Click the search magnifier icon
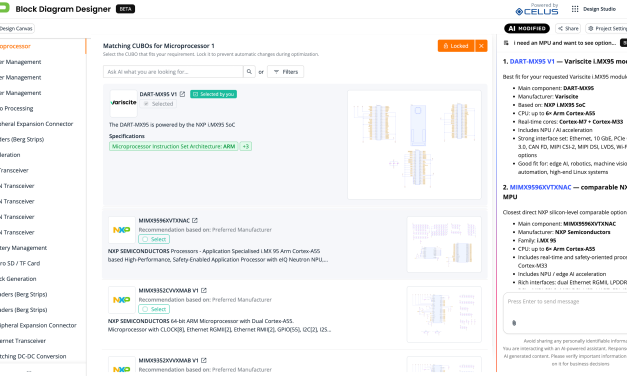The height and width of the screenshot is (376, 627). pos(249,72)
